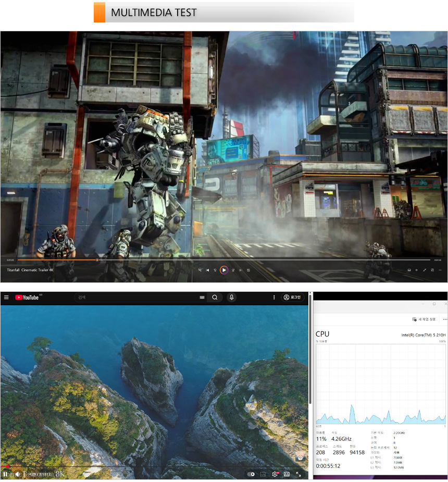Open Task Manager more options ellipsis
This screenshot has height=482, width=448.
pos(444,319)
